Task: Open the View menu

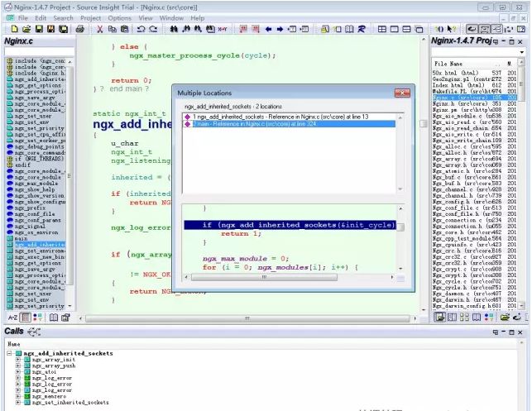Action: tap(146, 18)
